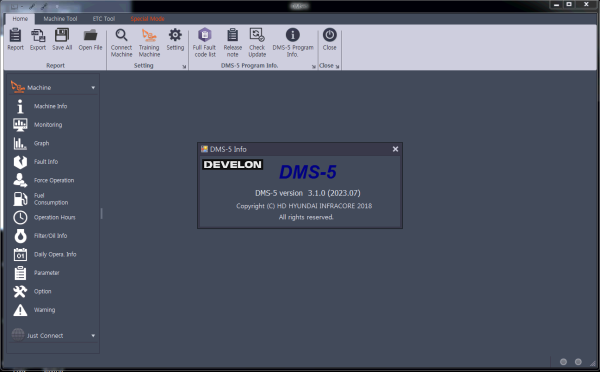Open Parameter in sidebar
Image resolution: width=600 pixels, height=372 pixels.
pos(47,273)
